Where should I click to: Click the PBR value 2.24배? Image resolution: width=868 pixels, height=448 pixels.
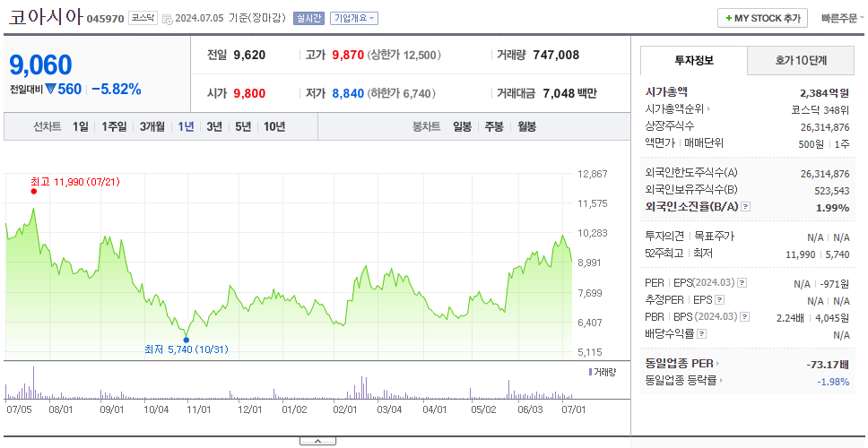(791, 318)
